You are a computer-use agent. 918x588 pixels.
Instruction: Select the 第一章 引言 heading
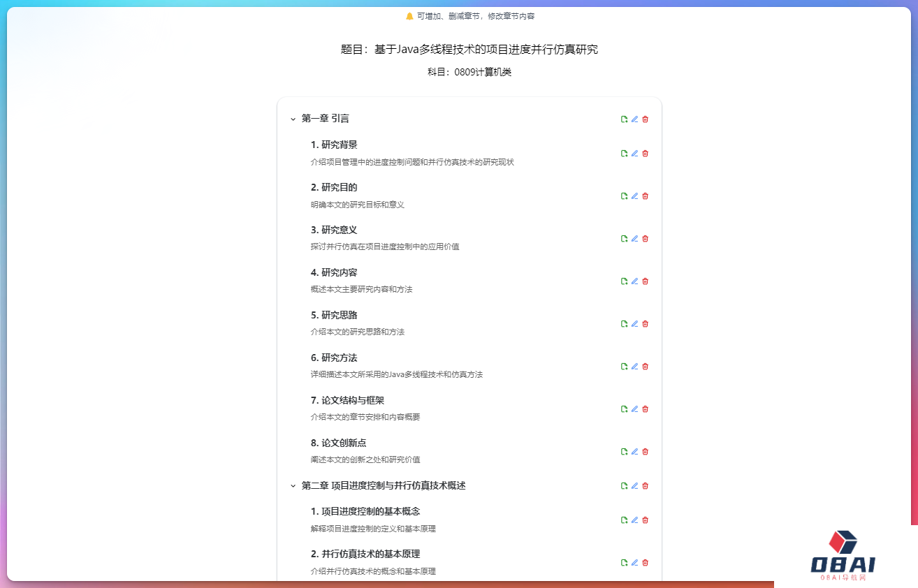[326, 119]
